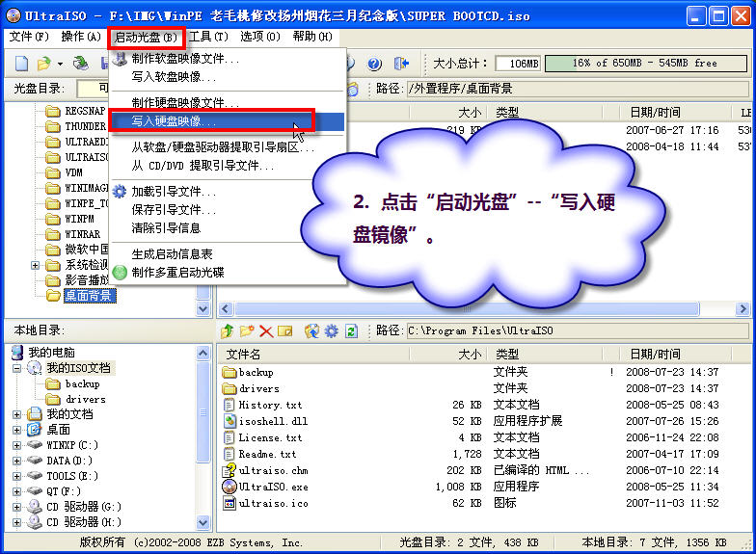
Task: Click the New file toolbar icon
Action: (21, 64)
